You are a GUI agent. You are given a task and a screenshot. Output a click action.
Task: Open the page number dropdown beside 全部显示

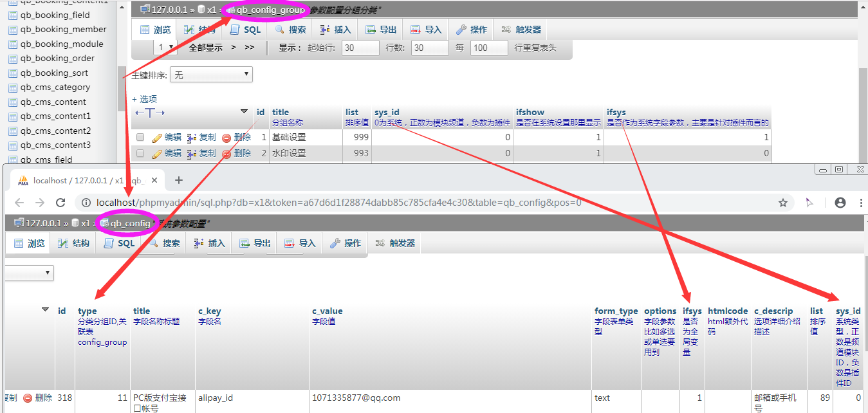(165, 48)
